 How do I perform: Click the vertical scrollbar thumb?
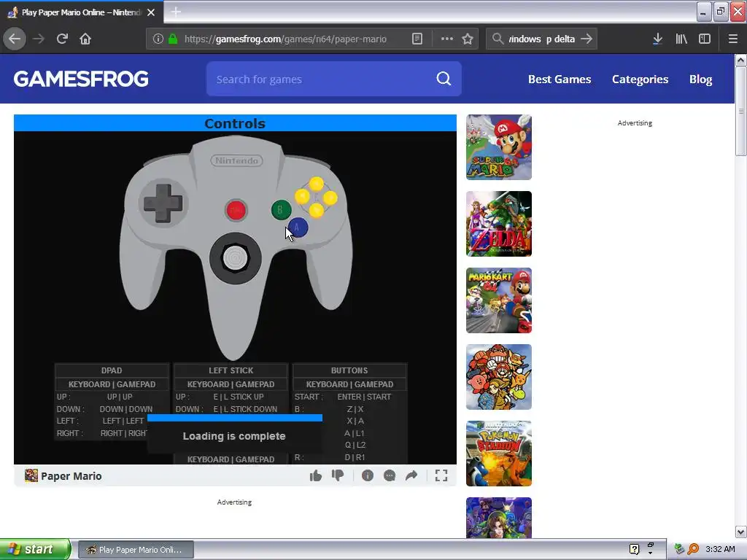[x=741, y=111]
